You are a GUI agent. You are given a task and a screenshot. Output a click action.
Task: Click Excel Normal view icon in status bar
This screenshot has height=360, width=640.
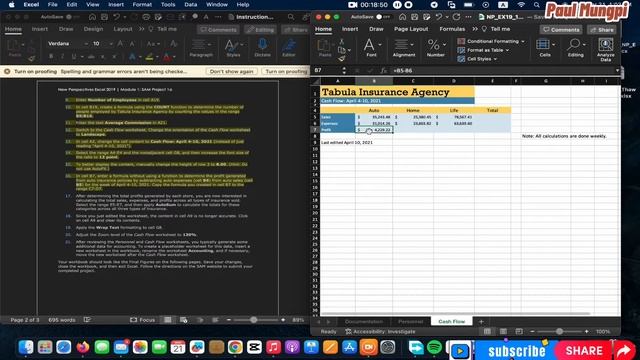pos(487,331)
